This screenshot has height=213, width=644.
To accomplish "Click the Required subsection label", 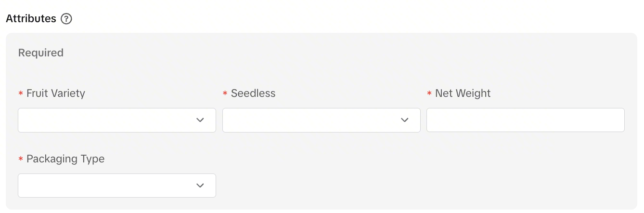I will click(41, 53).
